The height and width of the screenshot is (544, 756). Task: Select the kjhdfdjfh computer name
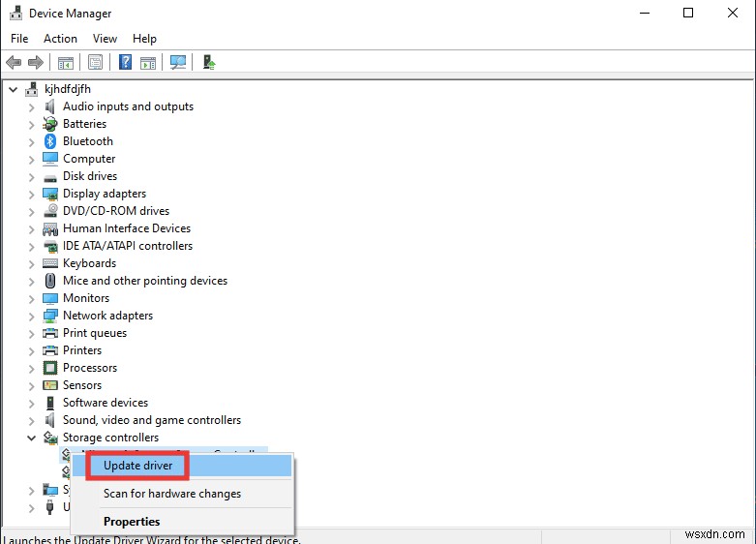[x=68, y=89]
